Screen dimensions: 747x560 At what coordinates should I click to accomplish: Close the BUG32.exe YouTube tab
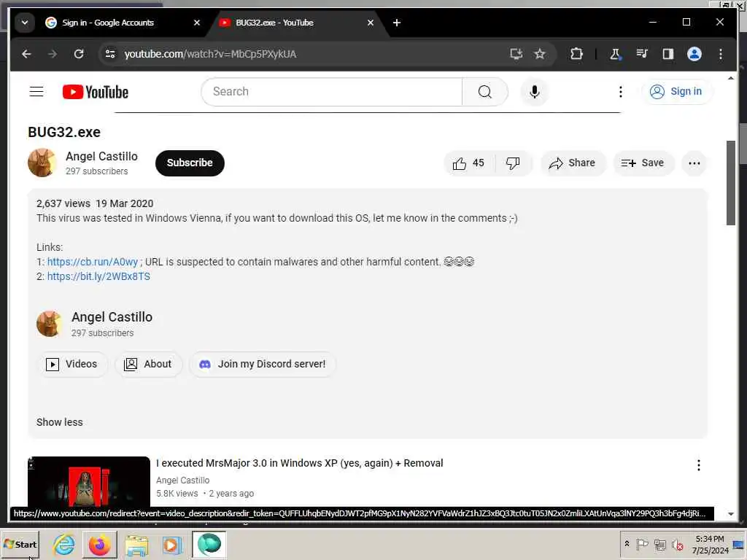(370, 23)
